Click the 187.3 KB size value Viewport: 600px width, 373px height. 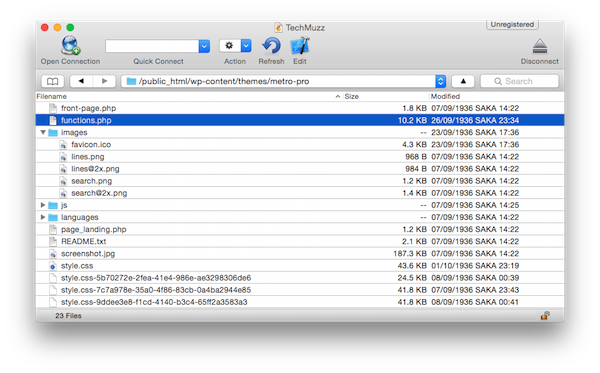click(x=410, y=254)
